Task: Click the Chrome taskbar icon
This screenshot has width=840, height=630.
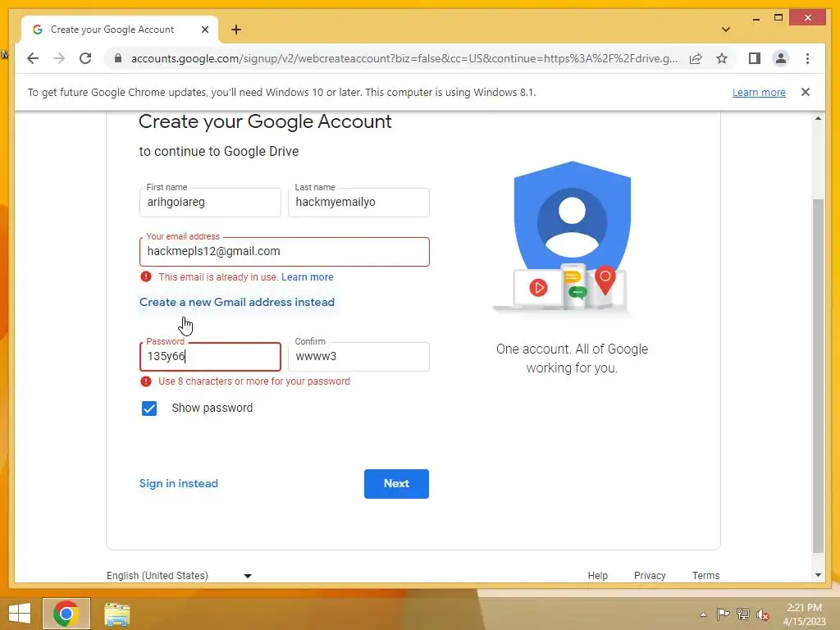Action: (66, 614)
